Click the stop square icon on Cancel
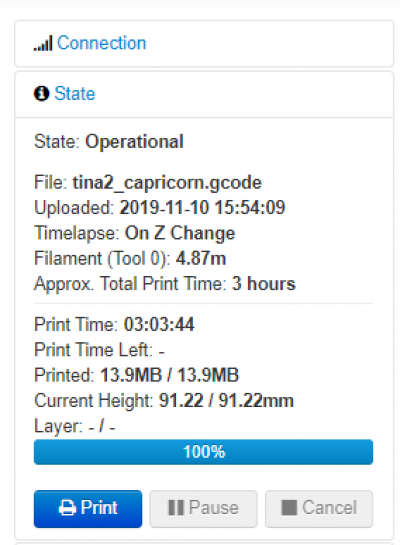This screenshot has width=400, height=545. (x=289, y=508)
